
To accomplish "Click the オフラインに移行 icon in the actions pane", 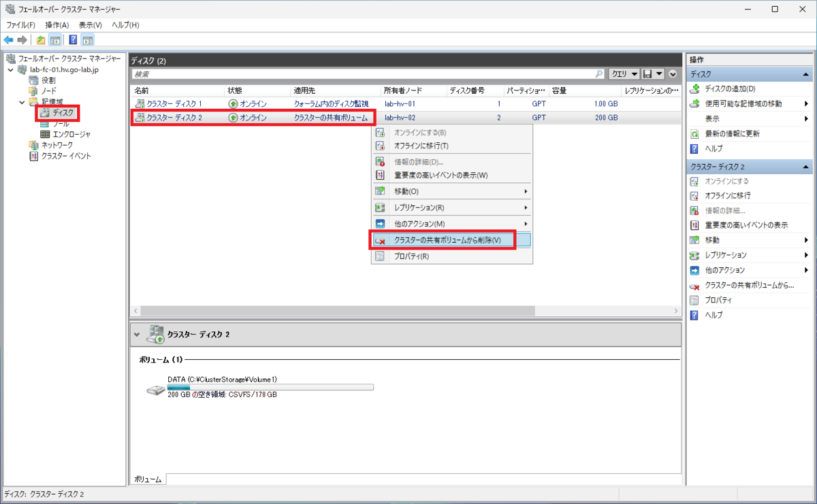I will (695, 195).
